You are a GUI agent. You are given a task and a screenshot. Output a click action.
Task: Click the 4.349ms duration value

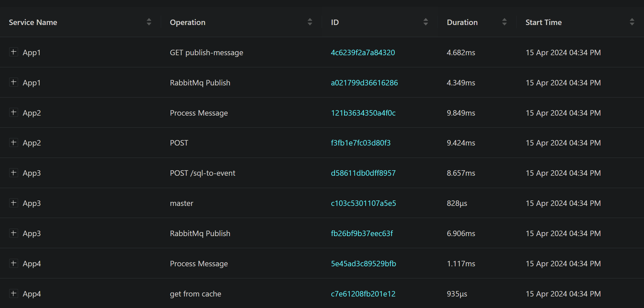(461, 83)
